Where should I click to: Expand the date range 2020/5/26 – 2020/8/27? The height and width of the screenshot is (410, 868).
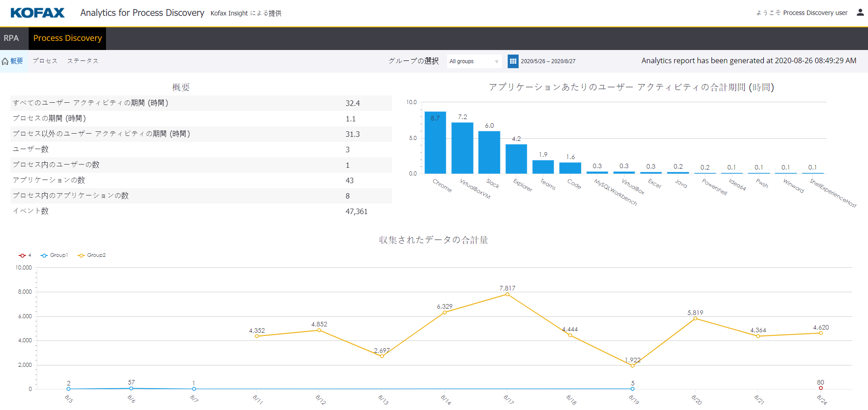(x=549, y=60)
